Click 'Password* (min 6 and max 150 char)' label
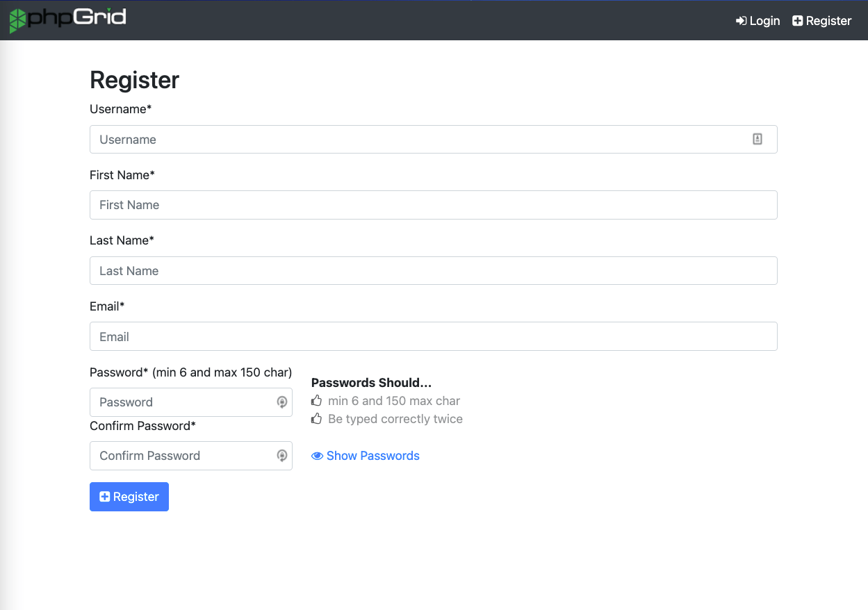Screen dimensions: 868x610 pos(191,372)
